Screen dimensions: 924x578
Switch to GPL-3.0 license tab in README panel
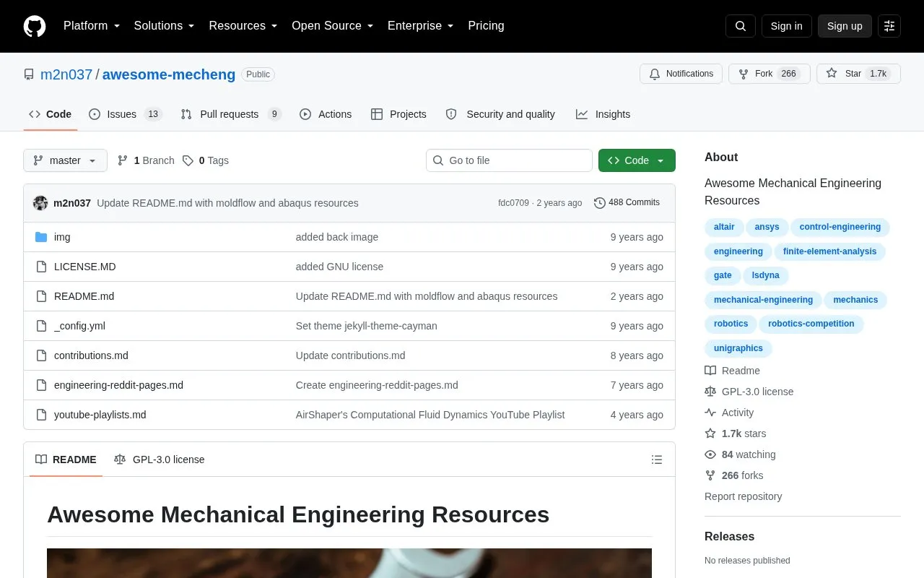160,460
